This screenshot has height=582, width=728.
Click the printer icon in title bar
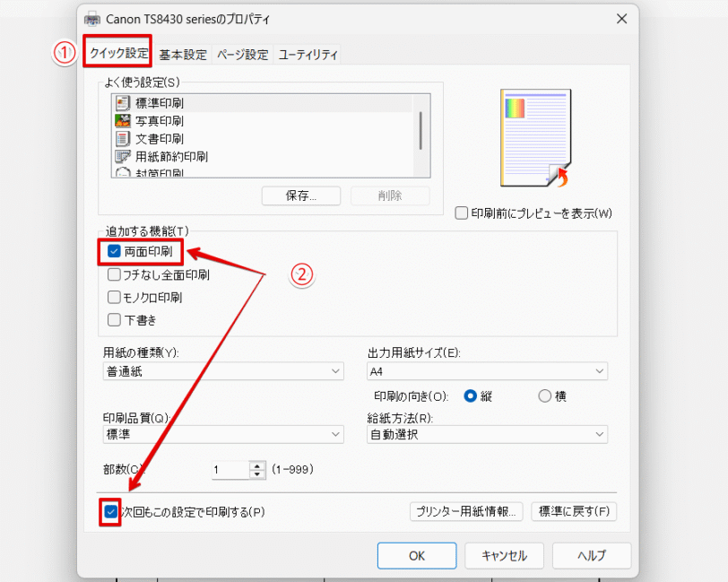tap(92, 20)
